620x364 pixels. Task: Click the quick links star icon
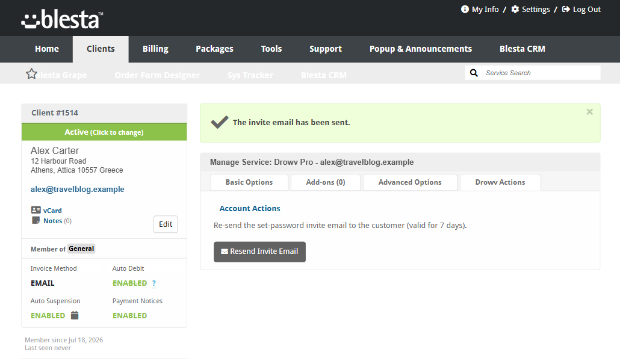pyautogui.click(x=31, y=74)
